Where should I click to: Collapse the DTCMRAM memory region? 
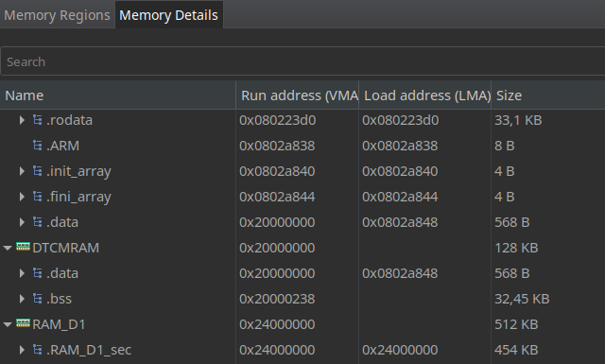pyautogui.click(x=8, y=248)
